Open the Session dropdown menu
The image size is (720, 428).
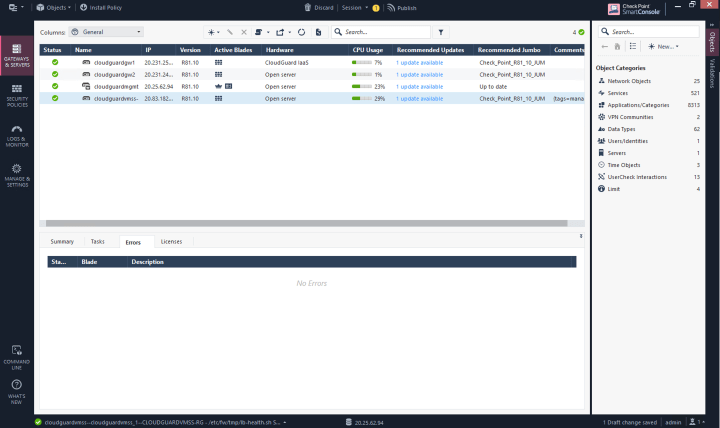[354, 7]
